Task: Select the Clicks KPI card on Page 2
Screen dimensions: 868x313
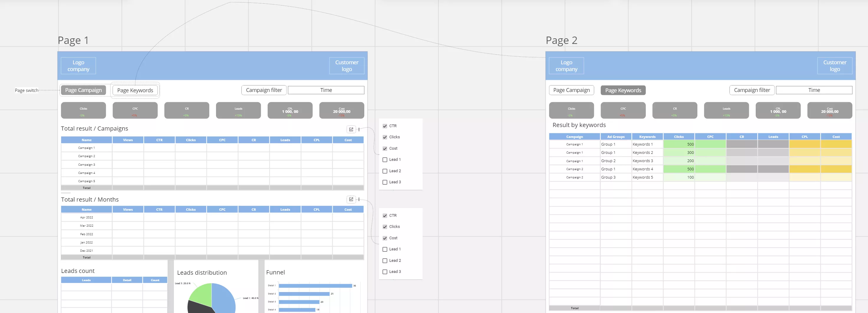Action: point(571,111)
